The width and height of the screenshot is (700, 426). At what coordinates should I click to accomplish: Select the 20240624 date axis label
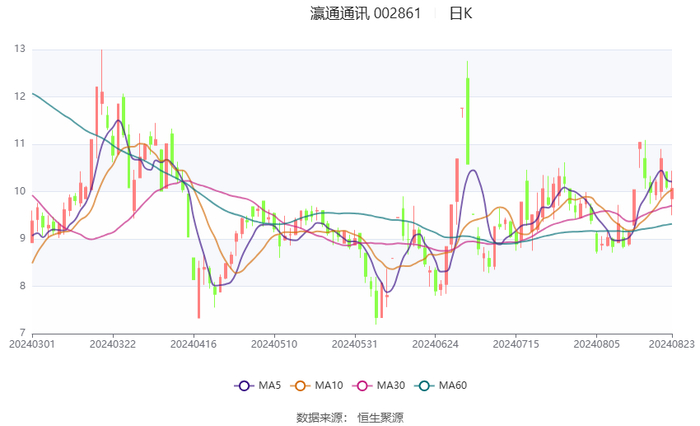click(435, 344)
